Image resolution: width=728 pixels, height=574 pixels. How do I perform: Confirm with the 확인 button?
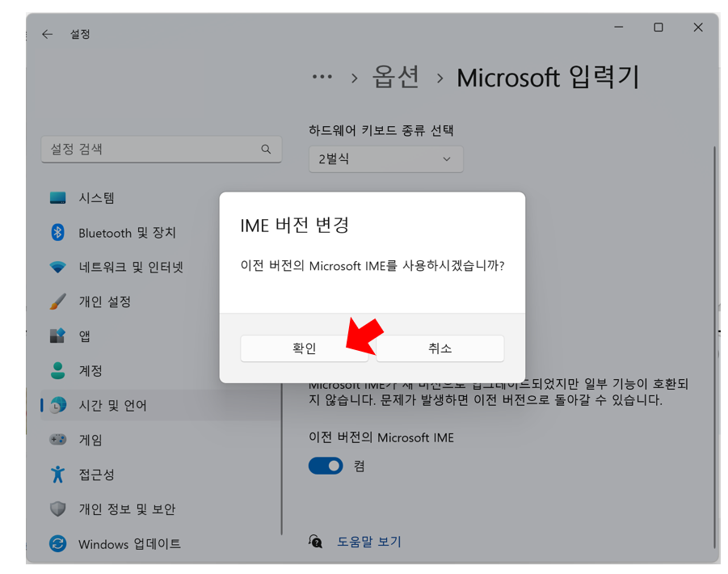click(x=304, y=348)
